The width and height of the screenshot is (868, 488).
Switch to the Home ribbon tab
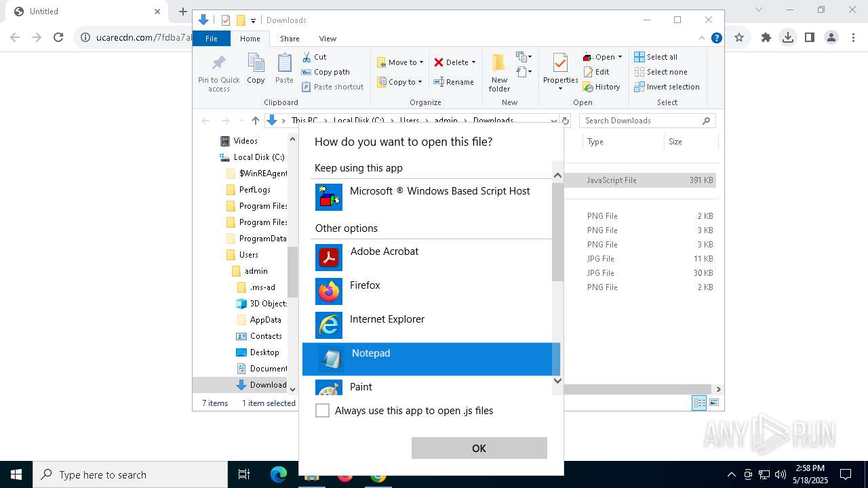(250, 39)
